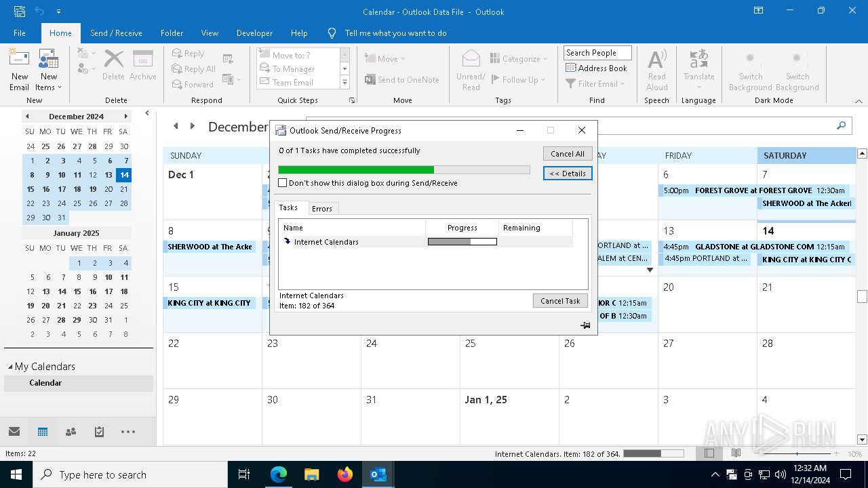This screenshot has height=488, width=868.
Task: Open Customize Quick Access Toolbar dropdown
Action: coord(58,12)
